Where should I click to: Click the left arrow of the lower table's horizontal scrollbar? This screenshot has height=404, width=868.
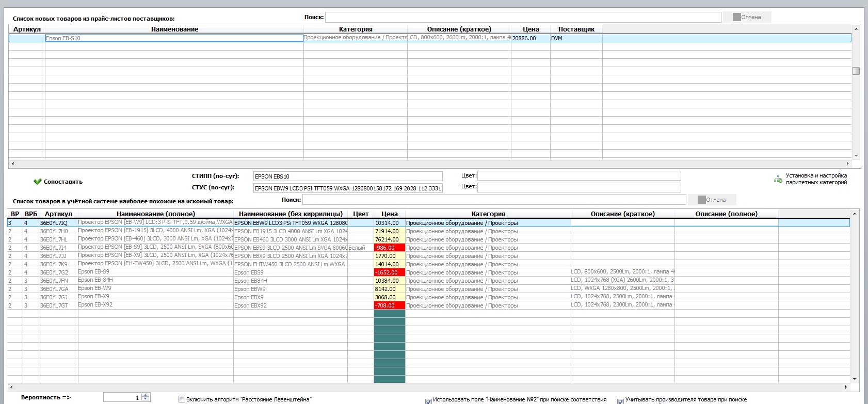click(x=11, y=387)
